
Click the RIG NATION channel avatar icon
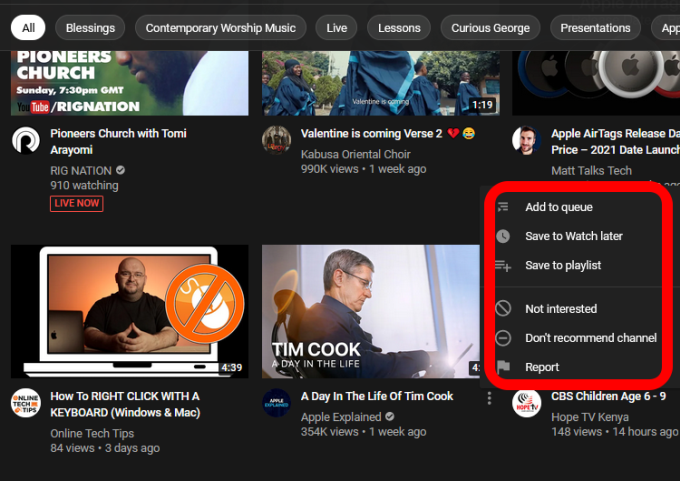(x=26, y=140)
